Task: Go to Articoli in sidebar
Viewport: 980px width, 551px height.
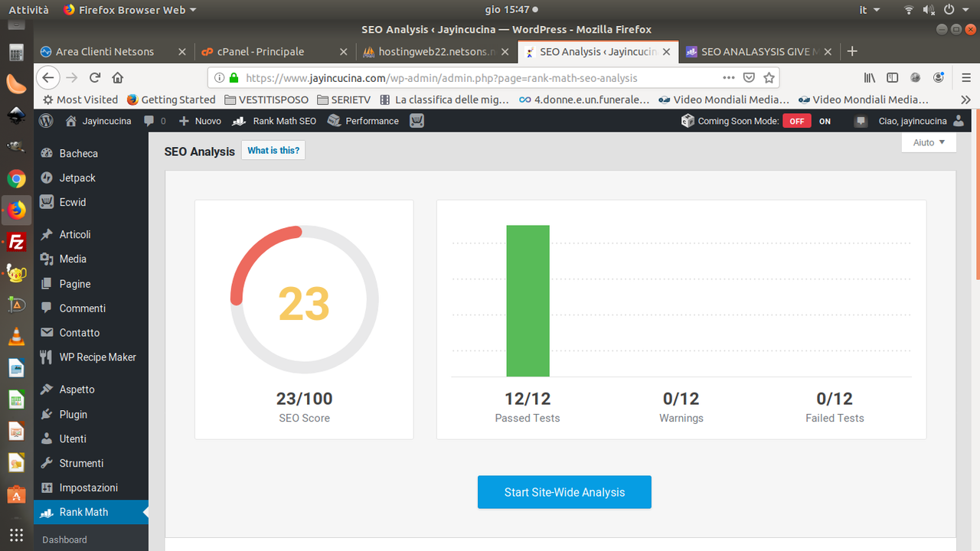Action: 75,234
